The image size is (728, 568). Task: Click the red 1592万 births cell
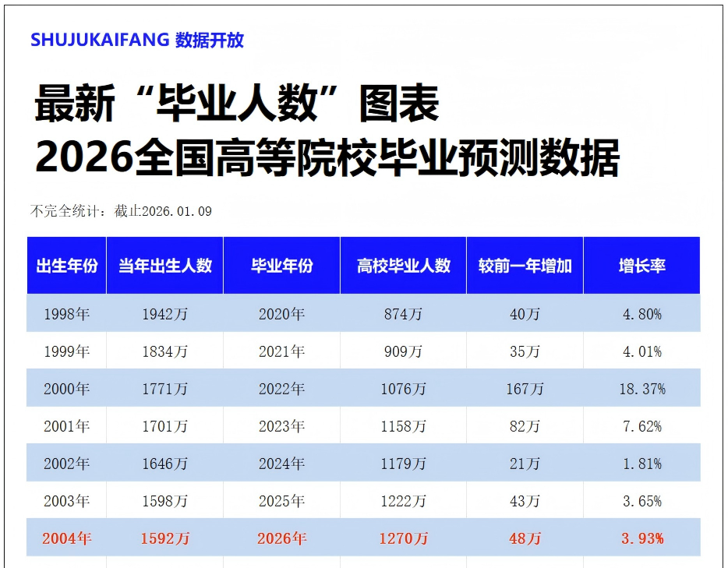(x=164, y=538)
